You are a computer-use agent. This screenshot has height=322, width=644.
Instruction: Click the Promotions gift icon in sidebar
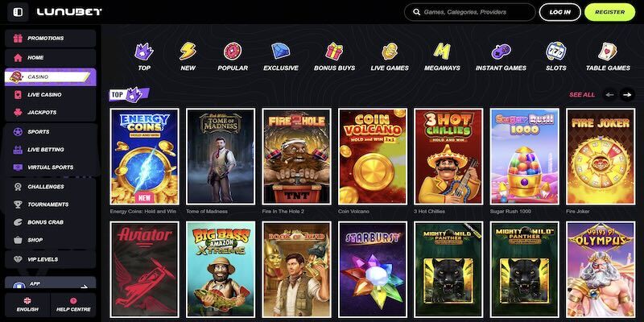click(x=18, y=38)
